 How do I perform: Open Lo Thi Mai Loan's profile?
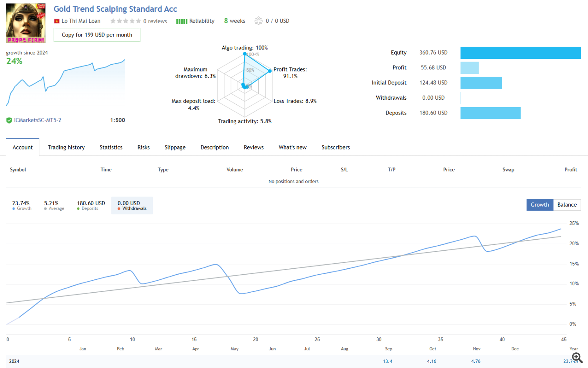[81, 21]
